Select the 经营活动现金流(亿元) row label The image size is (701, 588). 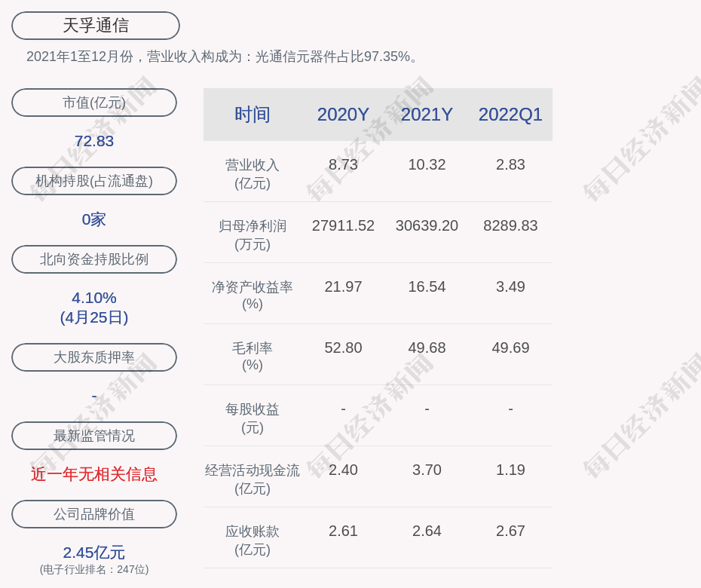tap(253, 479)
